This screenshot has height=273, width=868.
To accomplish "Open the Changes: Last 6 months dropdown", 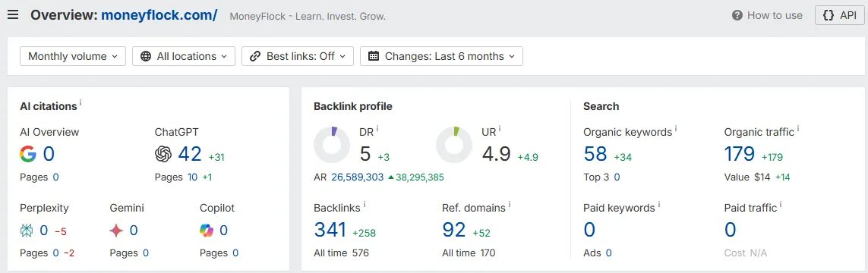I will point(442,56).
